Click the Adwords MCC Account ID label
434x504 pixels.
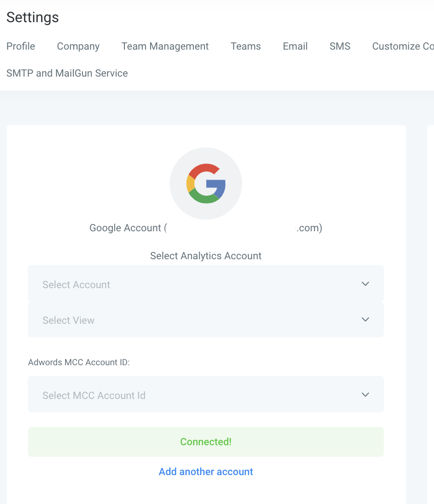tap(79, 362)
